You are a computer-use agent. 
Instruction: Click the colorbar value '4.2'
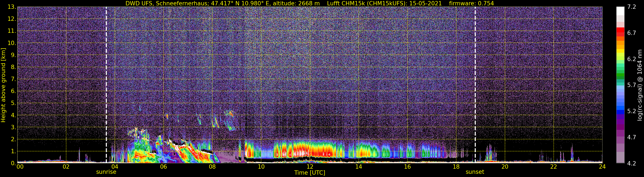tap(632, 163)
